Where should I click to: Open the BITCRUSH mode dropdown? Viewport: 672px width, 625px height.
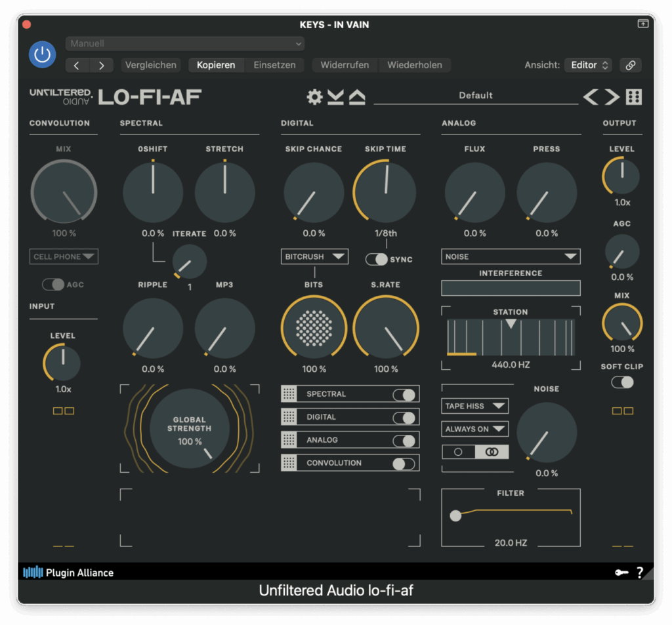314,256
